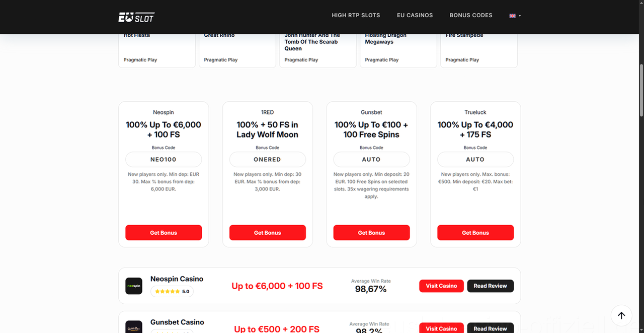Click the 98,67% average win rate value
The image size is (644, 333).
tap(371, 289)
